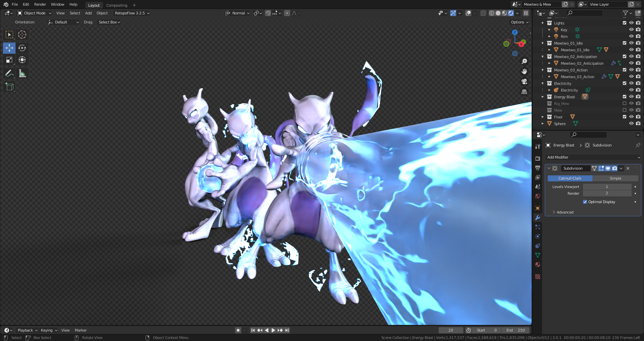The image size is (644, 341).
Task: Activate the Transform tool
Action: [x=22, y=60]
